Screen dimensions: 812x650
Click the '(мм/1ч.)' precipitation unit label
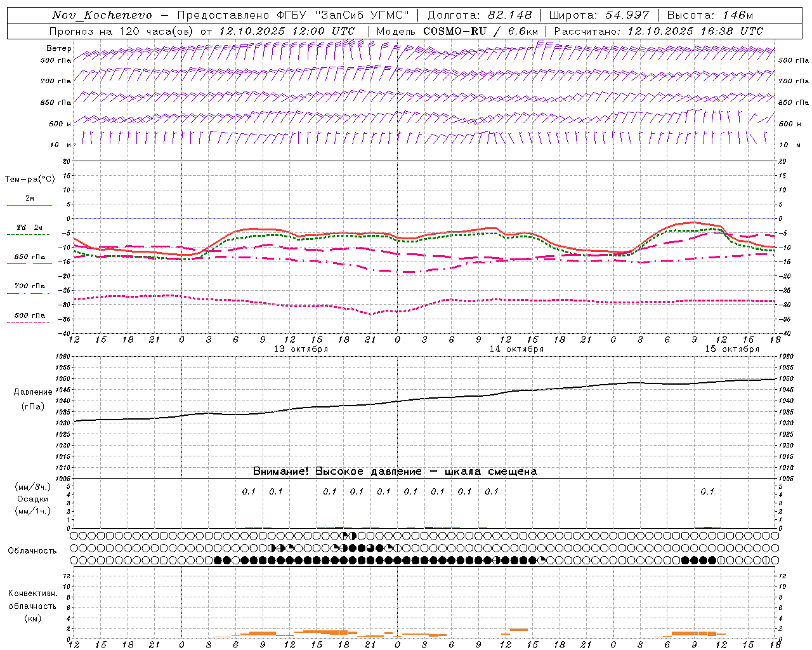[x=33, y=511]
